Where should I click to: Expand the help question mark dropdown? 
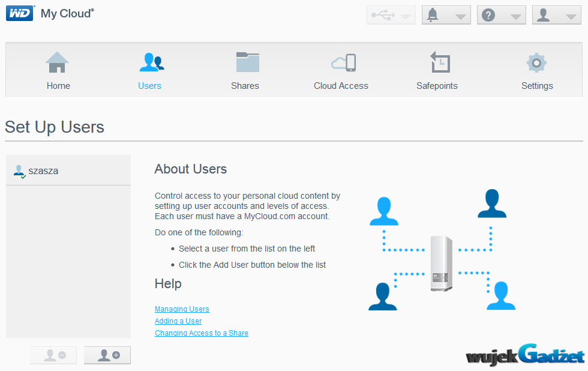click(x=501, y=16)
